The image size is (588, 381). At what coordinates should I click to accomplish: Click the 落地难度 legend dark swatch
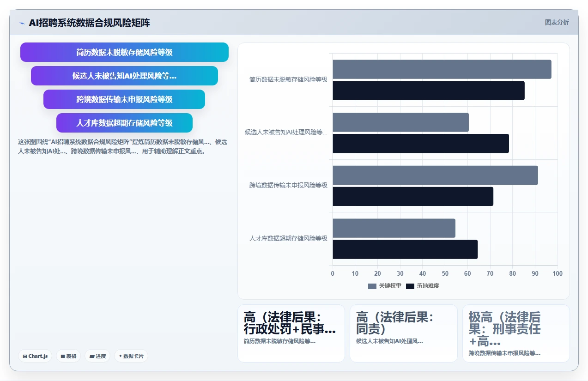410,286
